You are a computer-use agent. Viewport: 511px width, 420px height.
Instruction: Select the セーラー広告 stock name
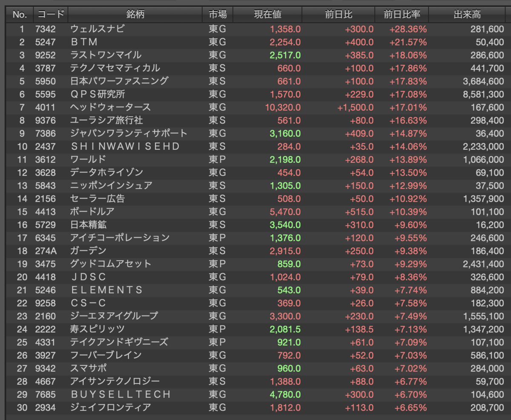tap(98, 198)
